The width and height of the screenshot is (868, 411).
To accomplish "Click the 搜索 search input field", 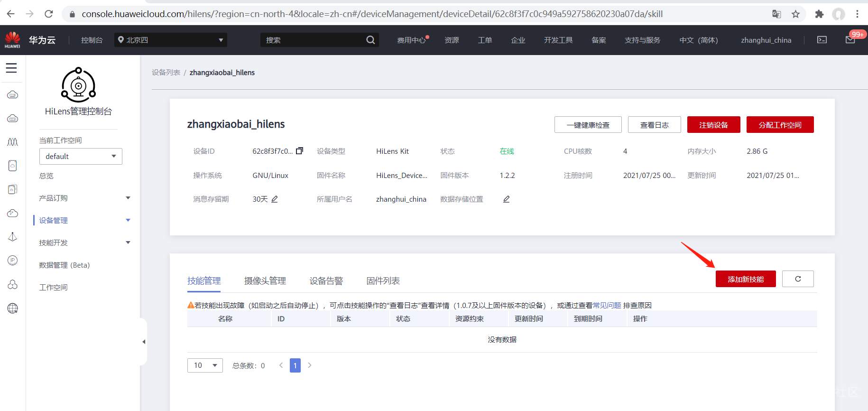I will pyautogui.click(x=313, y=40).
